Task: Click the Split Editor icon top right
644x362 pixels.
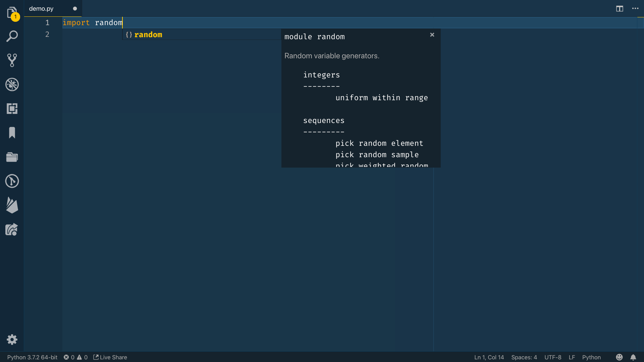Action: pyautogui.click(x=619, y=9)
